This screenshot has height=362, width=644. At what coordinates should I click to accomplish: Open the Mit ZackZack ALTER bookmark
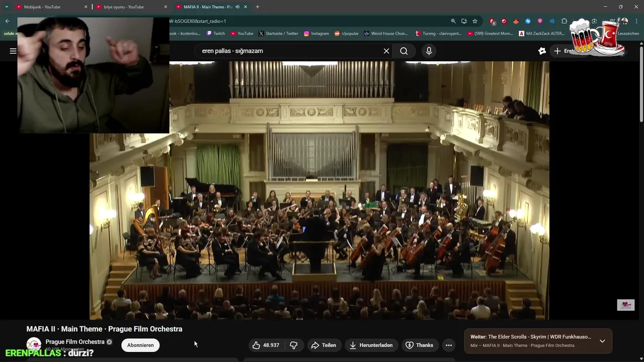tap(542, 34)
